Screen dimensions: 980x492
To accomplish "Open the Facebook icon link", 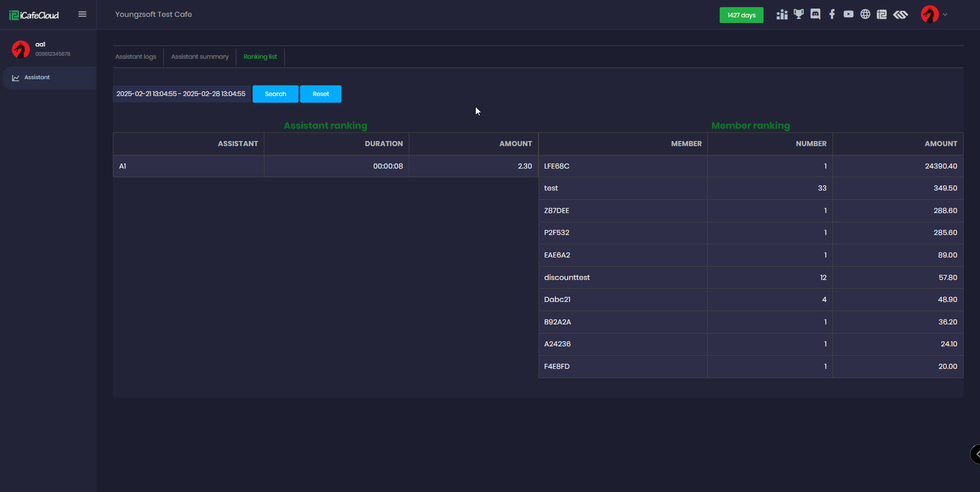I will coord(832,14).
